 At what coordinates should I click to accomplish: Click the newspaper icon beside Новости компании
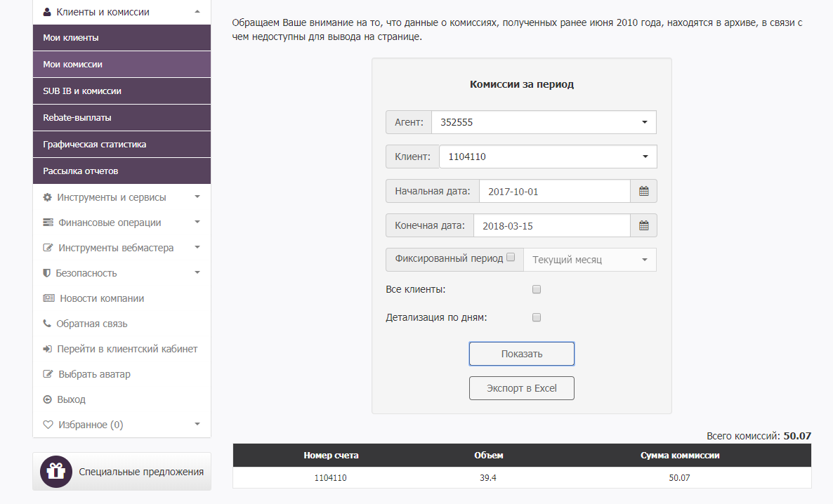click(x=48, y=298)
